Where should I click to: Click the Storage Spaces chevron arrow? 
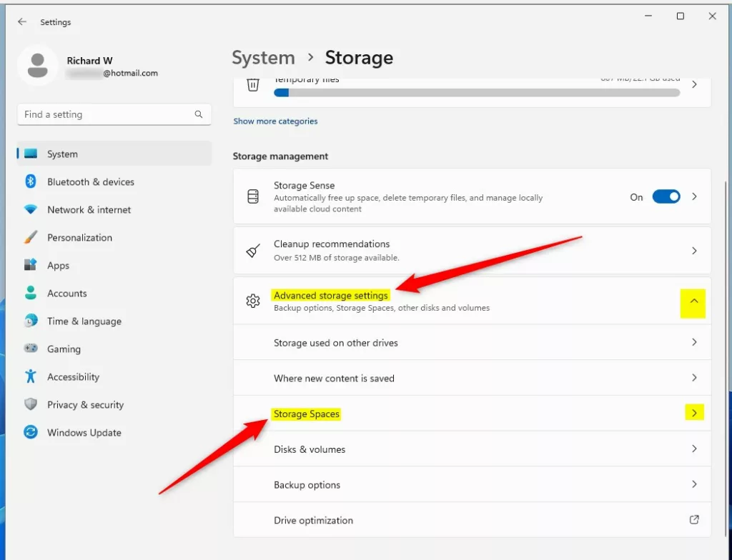click(x=694, y=413)
